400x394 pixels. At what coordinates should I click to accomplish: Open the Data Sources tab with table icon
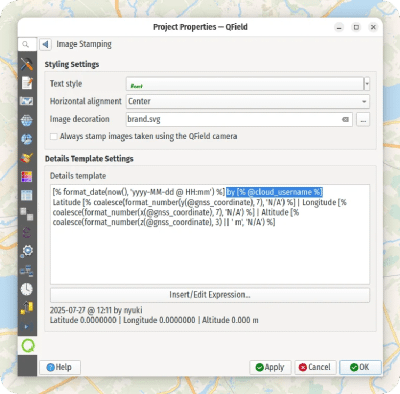pos(27,195)
